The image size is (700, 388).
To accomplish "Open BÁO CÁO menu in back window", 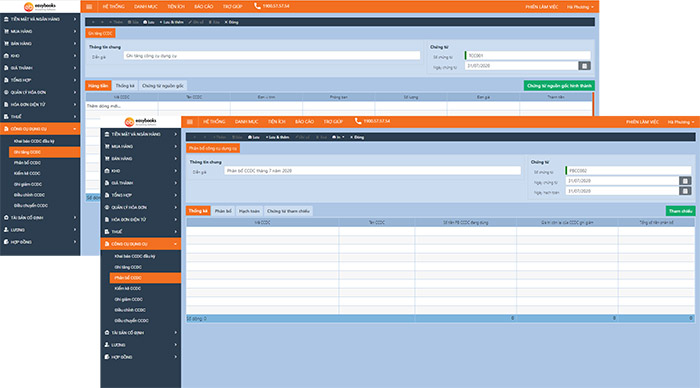I will (x=204, y=7).
